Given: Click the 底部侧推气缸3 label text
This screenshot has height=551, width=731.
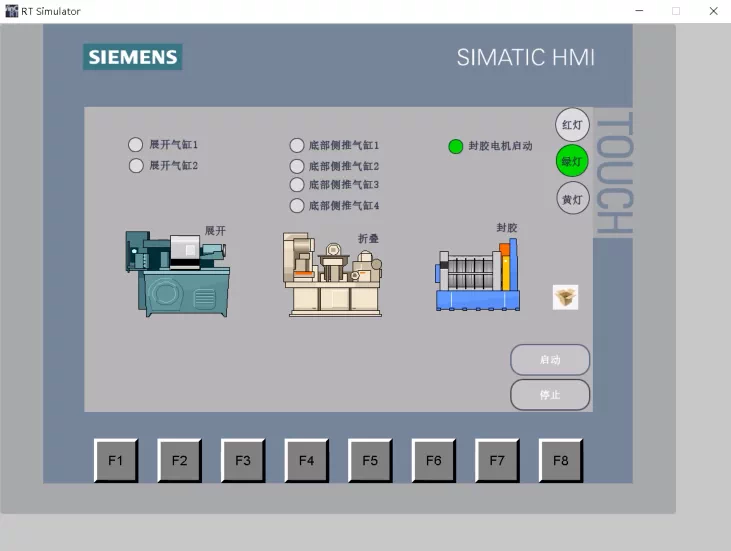Looking at the screenshot, I should pos(344,185).
